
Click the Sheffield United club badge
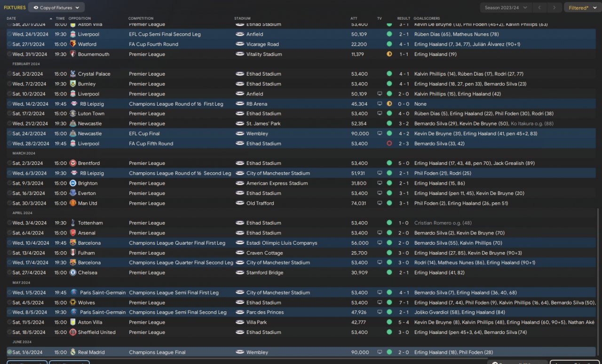pos(73,332)
